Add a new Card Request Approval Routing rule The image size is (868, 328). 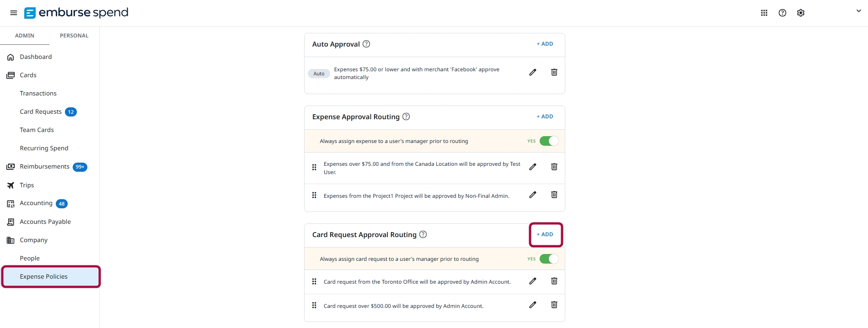[x=545, y=234]
